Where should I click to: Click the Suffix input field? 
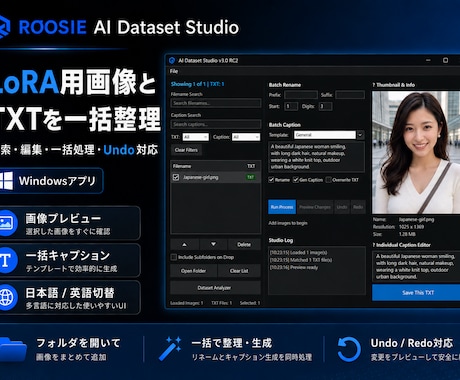(x=350, y=95)
